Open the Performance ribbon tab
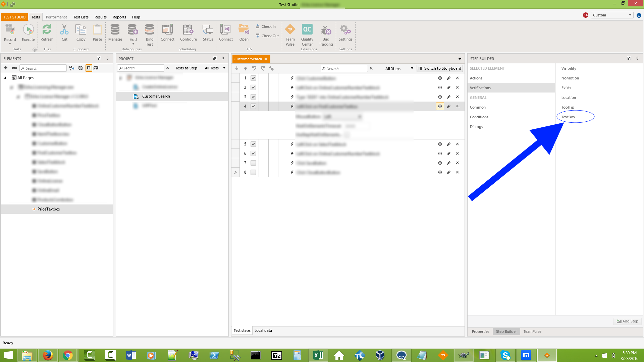 (x=56, y=17)
